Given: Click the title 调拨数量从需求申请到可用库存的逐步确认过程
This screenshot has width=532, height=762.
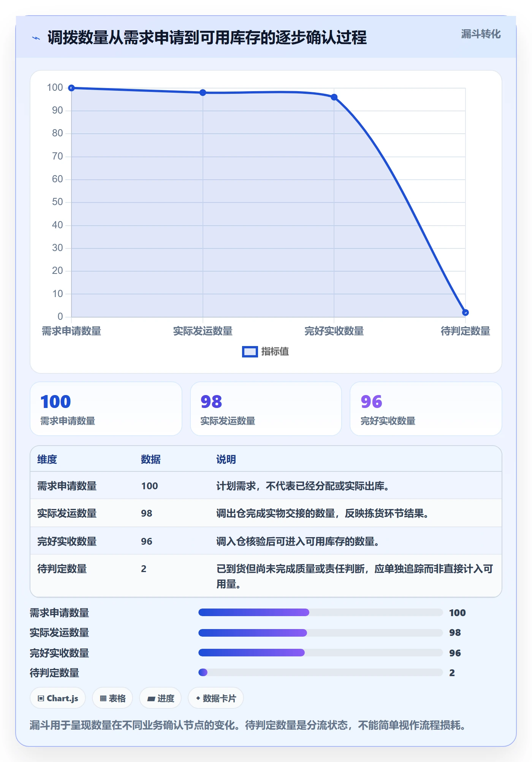Looking at the screenshot, I should click(x=207, y=38).
